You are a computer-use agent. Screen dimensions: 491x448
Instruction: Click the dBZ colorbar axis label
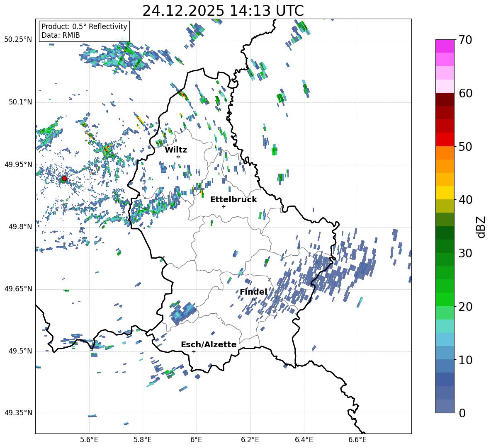481,227
